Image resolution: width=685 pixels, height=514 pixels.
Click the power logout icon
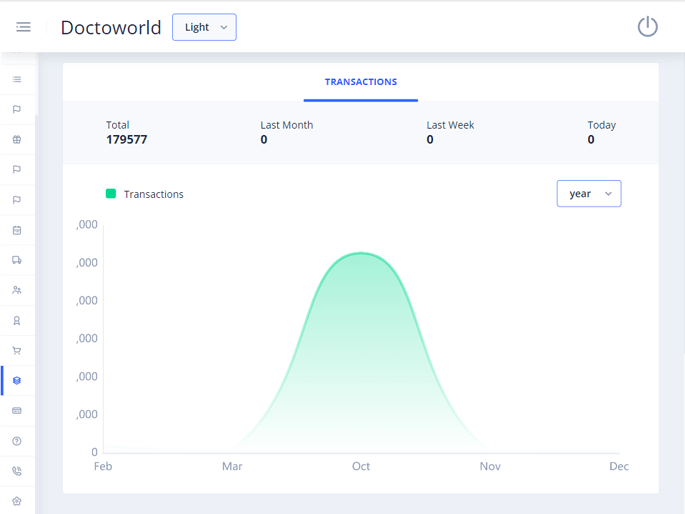647,27
